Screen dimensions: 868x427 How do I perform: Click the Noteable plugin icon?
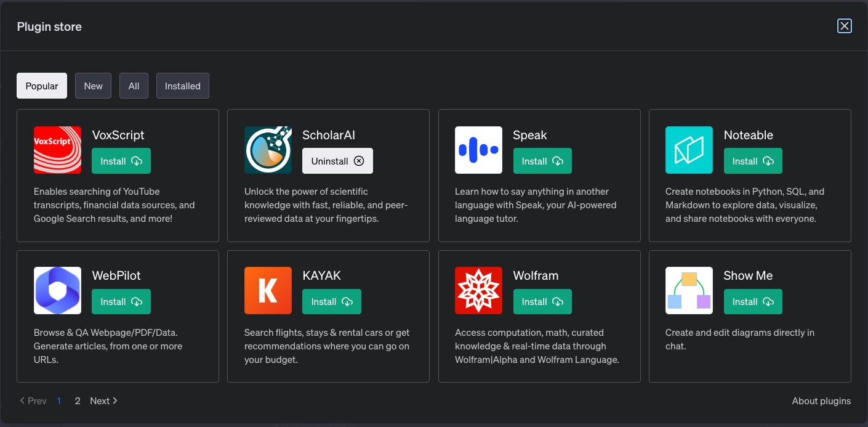coord(689,150)
